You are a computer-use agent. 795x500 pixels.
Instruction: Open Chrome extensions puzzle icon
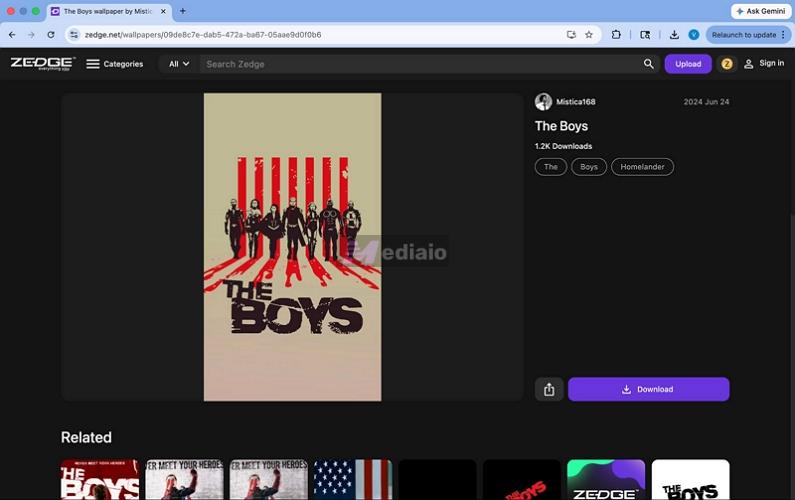(616, 35)
